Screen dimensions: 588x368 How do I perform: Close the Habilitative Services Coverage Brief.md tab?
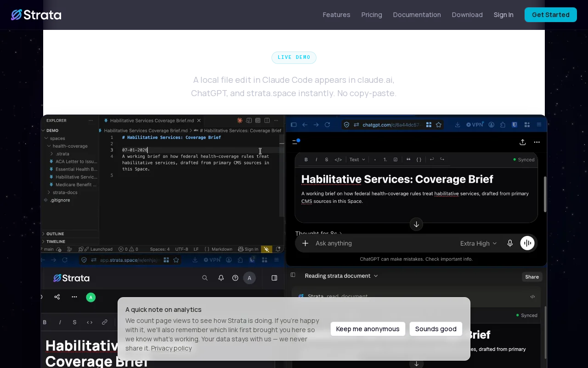(x=199, y=121)
